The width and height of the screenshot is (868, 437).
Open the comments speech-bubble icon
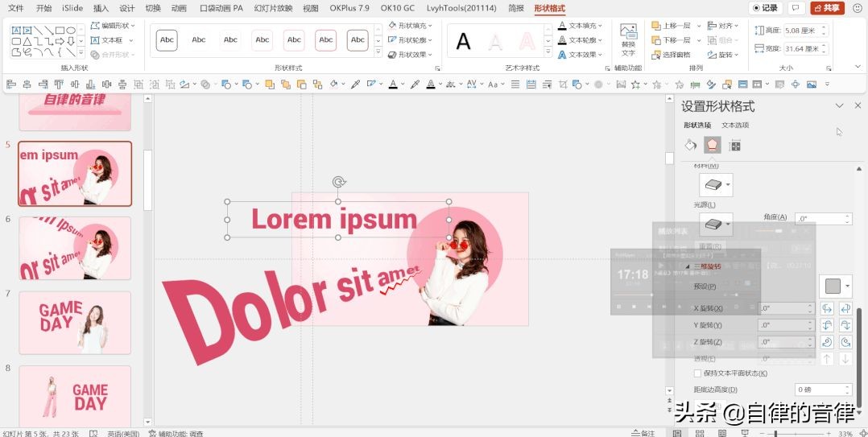click(x=796, y=8)
